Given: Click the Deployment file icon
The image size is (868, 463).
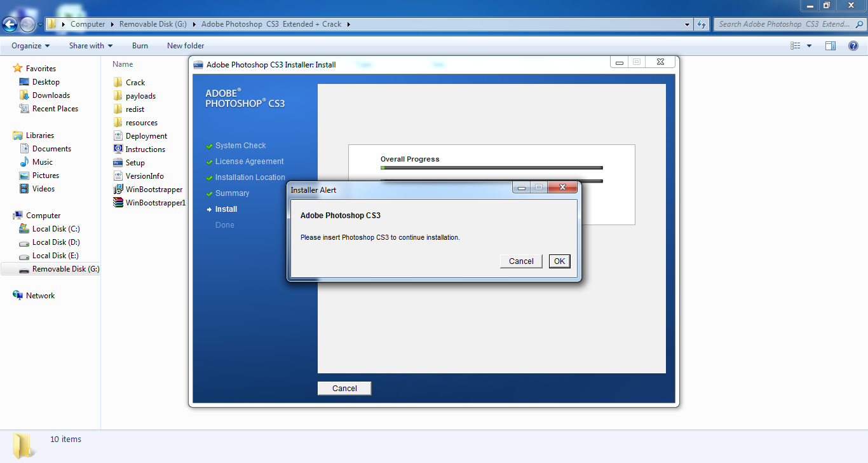Looking at the screenshot, I should click(x=118, y=135).
